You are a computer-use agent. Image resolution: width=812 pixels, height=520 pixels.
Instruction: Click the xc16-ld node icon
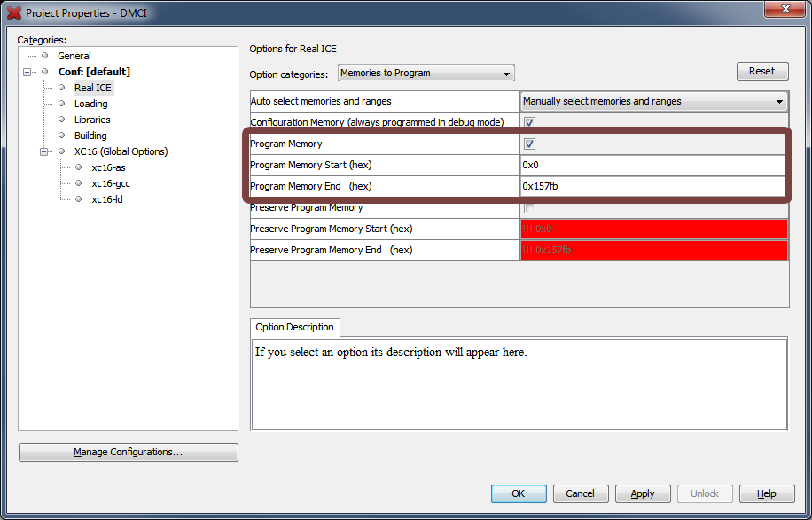point(78,199)
